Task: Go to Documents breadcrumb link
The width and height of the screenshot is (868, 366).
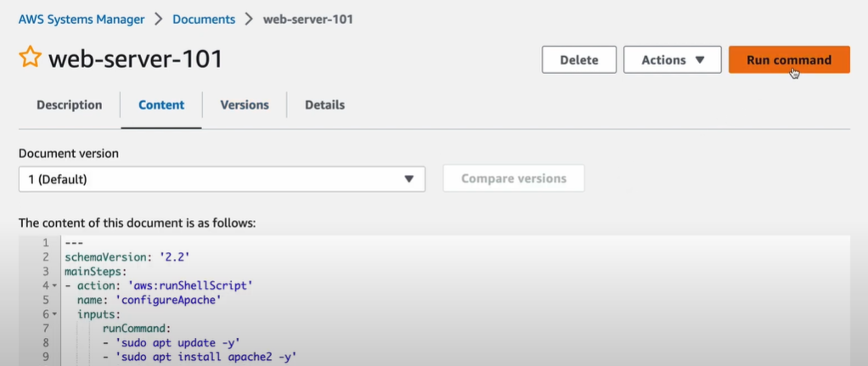Action: (x=204, y=19)
